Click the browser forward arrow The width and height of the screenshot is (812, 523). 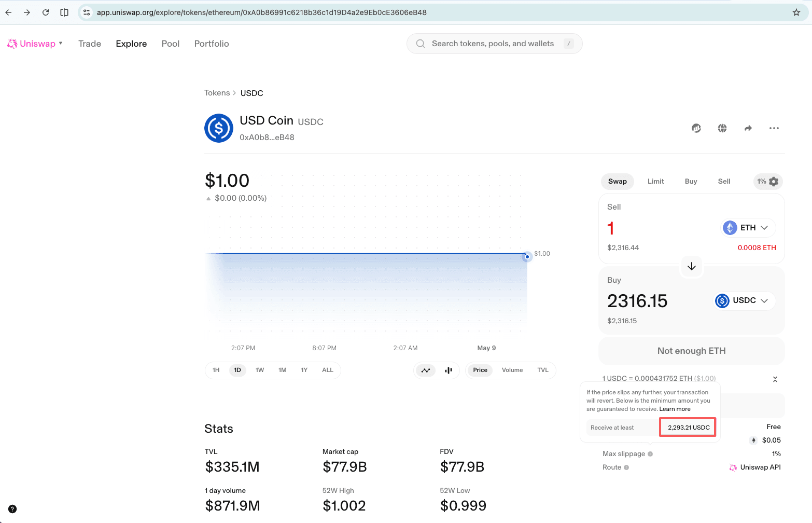click(27, 12)
